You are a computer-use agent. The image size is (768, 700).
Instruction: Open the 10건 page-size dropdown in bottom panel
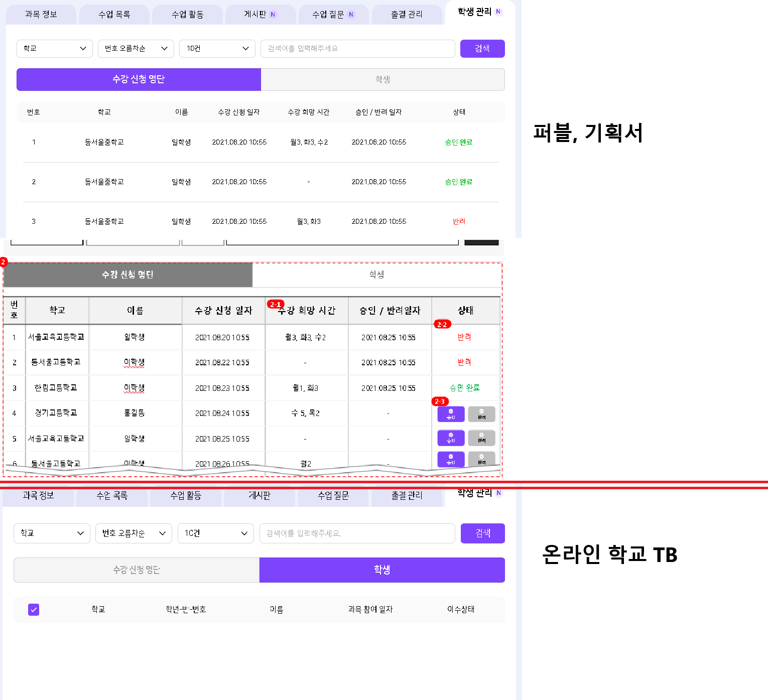216,533
